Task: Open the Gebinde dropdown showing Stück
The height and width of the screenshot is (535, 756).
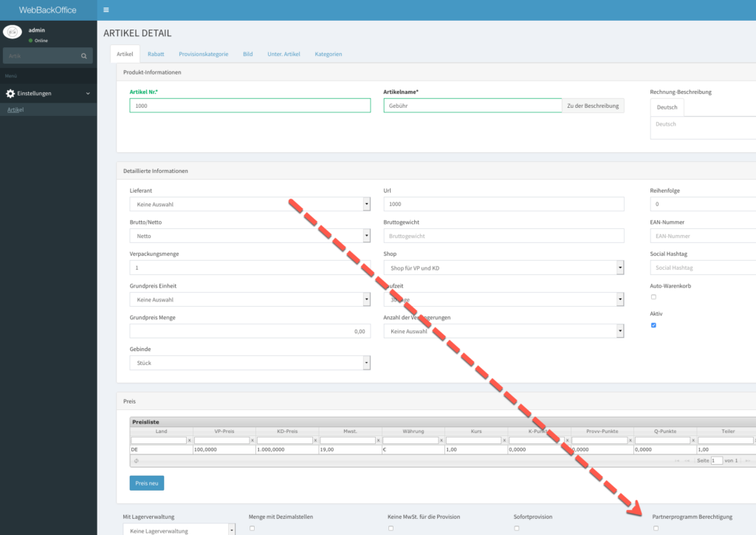Action: point(250,363)
